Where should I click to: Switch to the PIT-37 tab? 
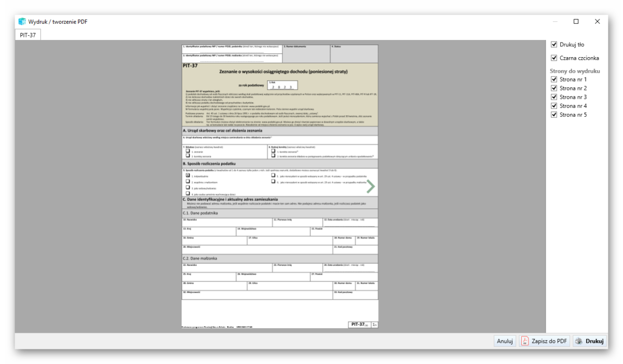28,35
